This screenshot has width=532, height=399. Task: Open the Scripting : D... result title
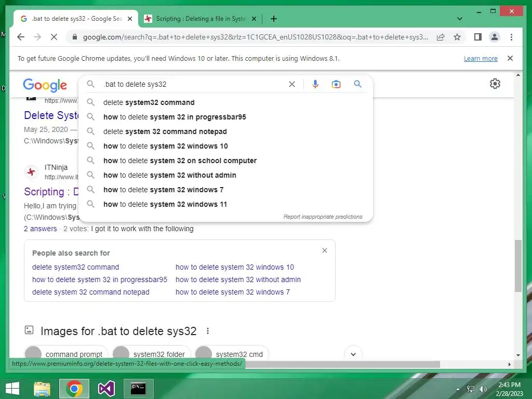tap(51, 192)
